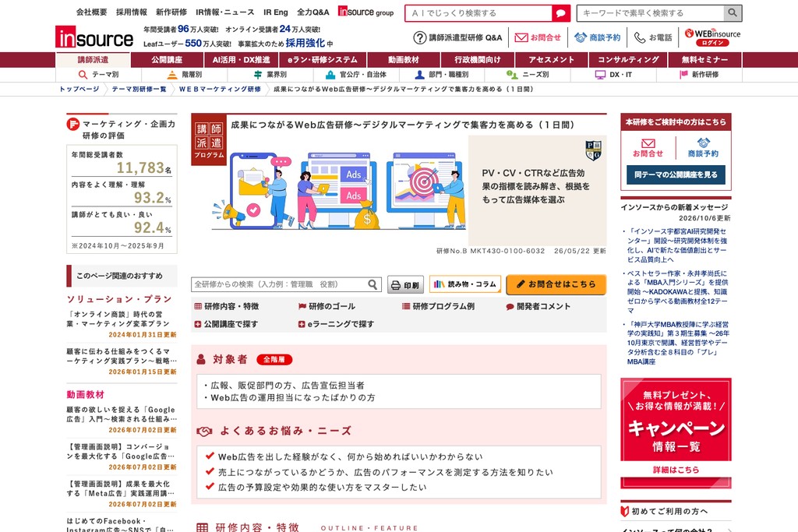Select the 行政機関向け tab
This screenshot has height=532, width=798.
point(478,60)
